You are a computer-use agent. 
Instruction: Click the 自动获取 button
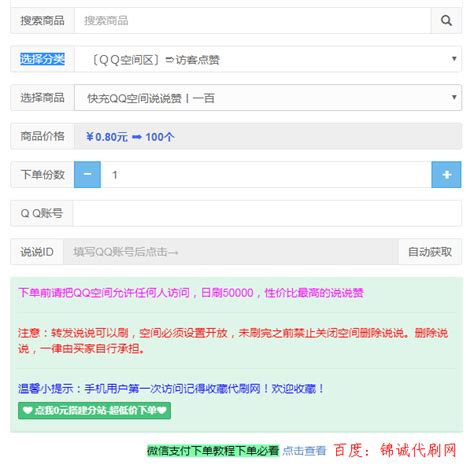[430, 252]
